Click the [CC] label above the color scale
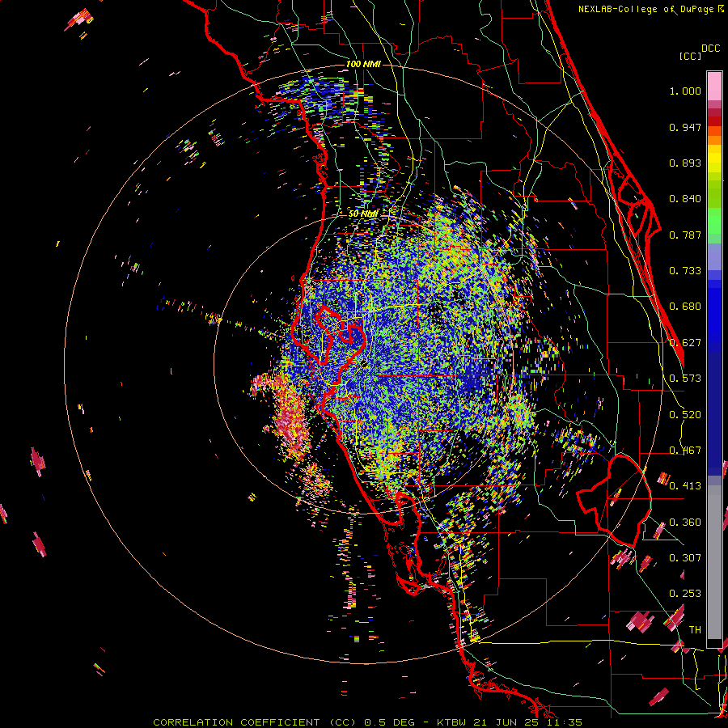The height and width of the screenshot is (728, 728). point(690,56)
